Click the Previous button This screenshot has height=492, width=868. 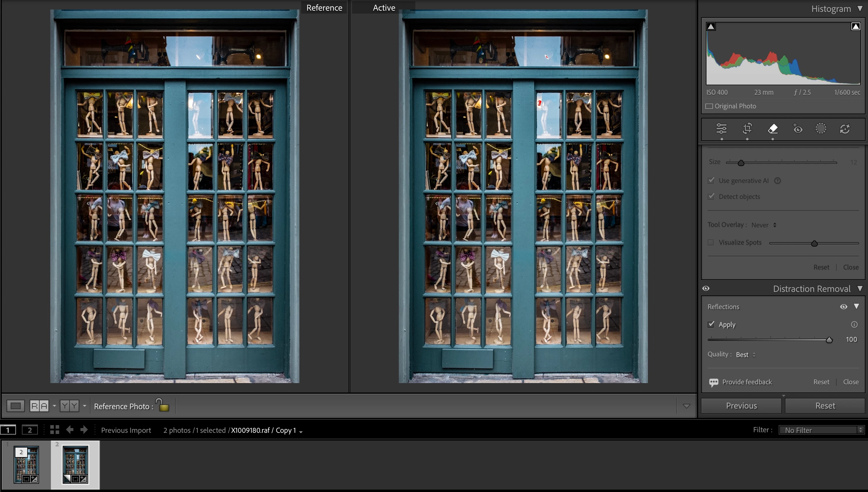(741, 406)
